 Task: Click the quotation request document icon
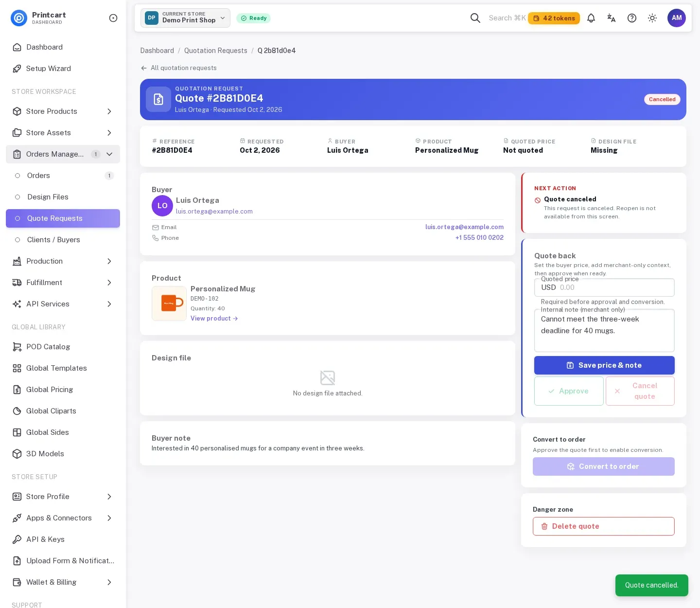158,99
